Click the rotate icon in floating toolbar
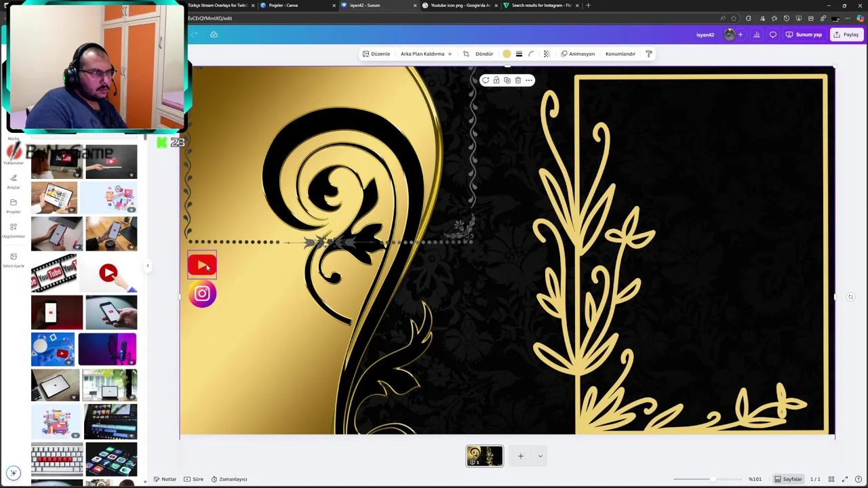The image size is (868, 488). [486, 80]
